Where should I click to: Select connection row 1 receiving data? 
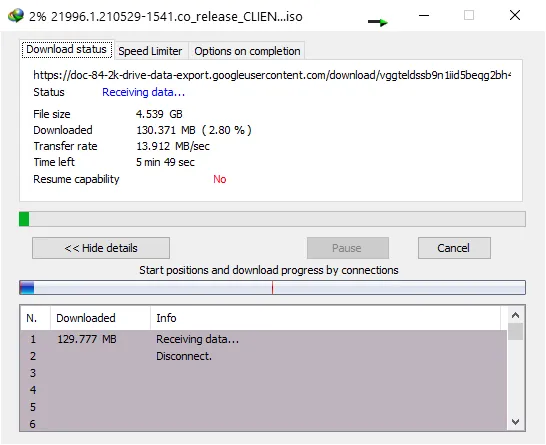[x=264, y=339]
